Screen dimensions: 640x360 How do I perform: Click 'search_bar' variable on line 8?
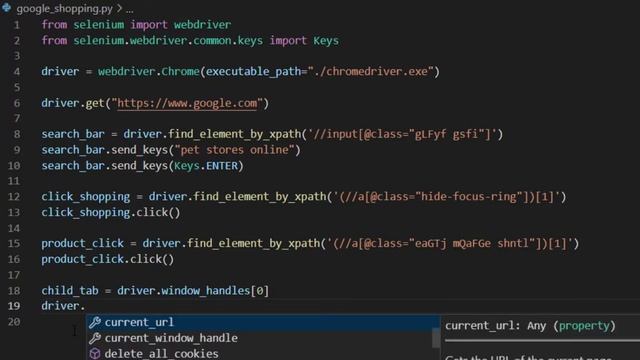(x=73, y=134)
